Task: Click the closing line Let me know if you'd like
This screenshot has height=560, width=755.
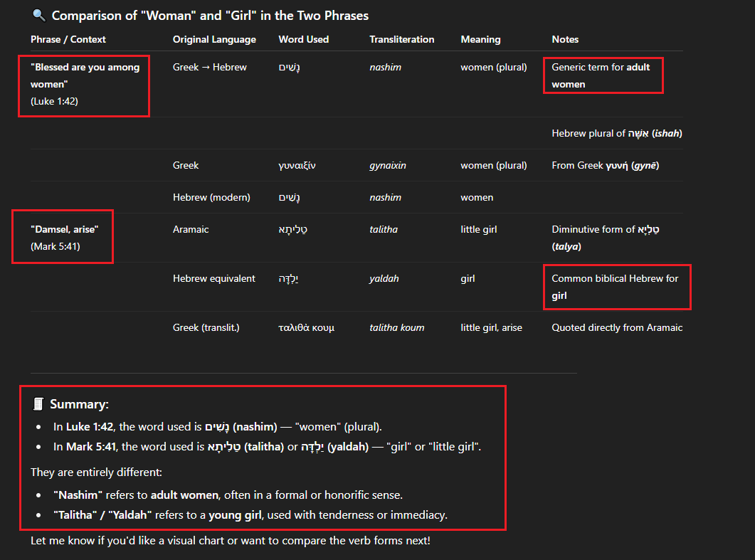Action: point(230,541)
